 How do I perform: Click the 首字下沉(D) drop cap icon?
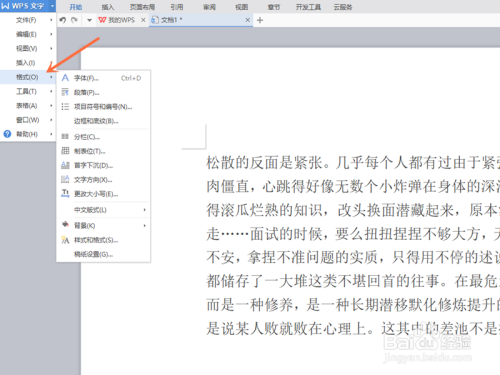click(x=65, y=165)
